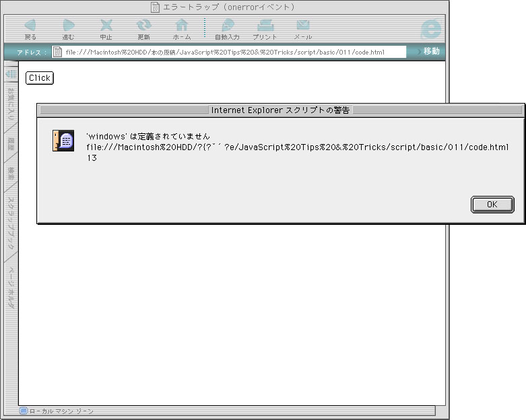The image size is (526, 420).
Task: Click the OK button in alert
Action: pyautogui.click(x=492, y=205)
